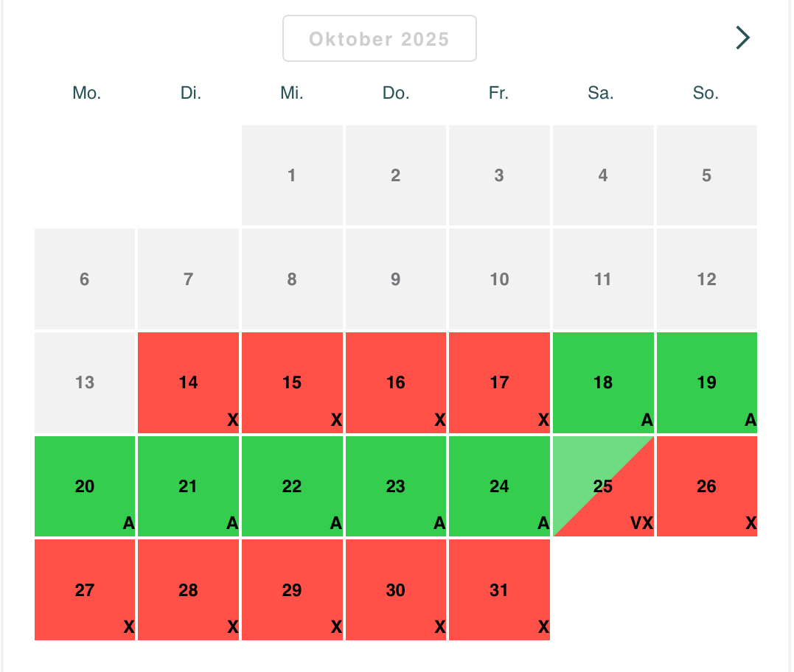Screen dimensions: 794x672
Task: Click available date 22 October
Action: point(292,486)
